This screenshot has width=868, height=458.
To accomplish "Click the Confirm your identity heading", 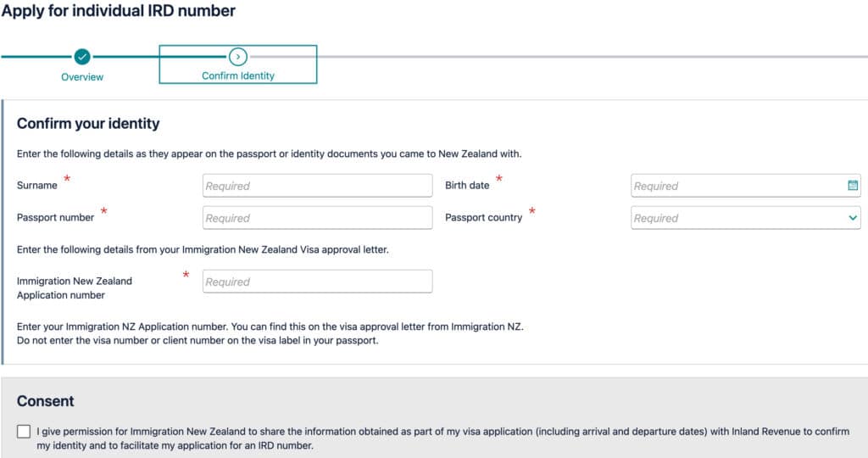I will 88,124.
